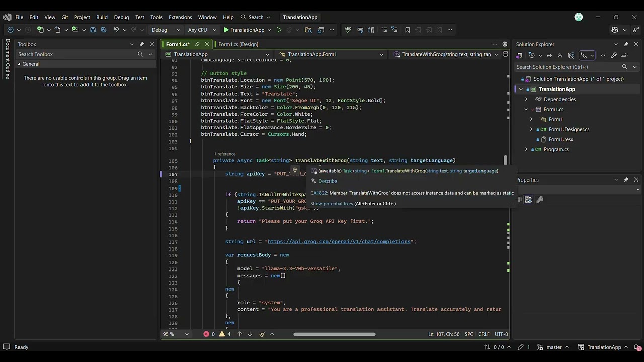Go to previous issue with up arrow
Image resolution: width=644 pixels, height=362 pixels.
[240, 334]
